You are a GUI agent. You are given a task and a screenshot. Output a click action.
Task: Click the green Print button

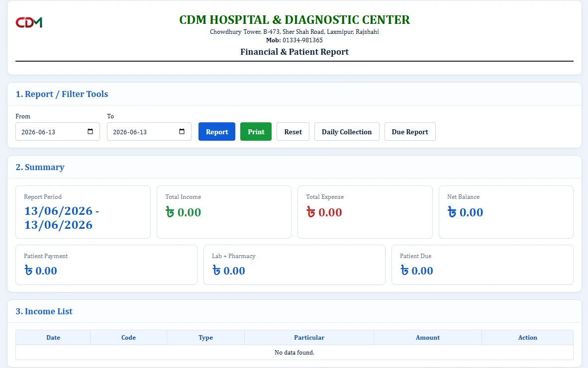click(256, 132)
